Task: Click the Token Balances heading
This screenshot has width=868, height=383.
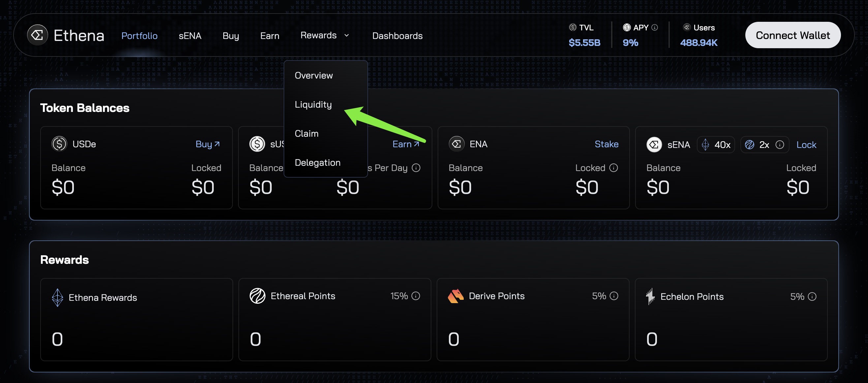Action: (x=84, y=108)
